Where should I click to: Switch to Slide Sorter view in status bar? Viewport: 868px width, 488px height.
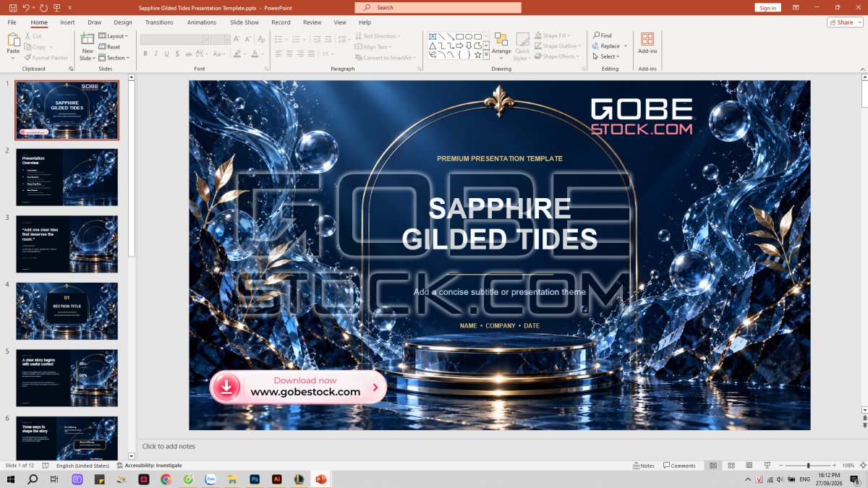(x=731, y=466)
